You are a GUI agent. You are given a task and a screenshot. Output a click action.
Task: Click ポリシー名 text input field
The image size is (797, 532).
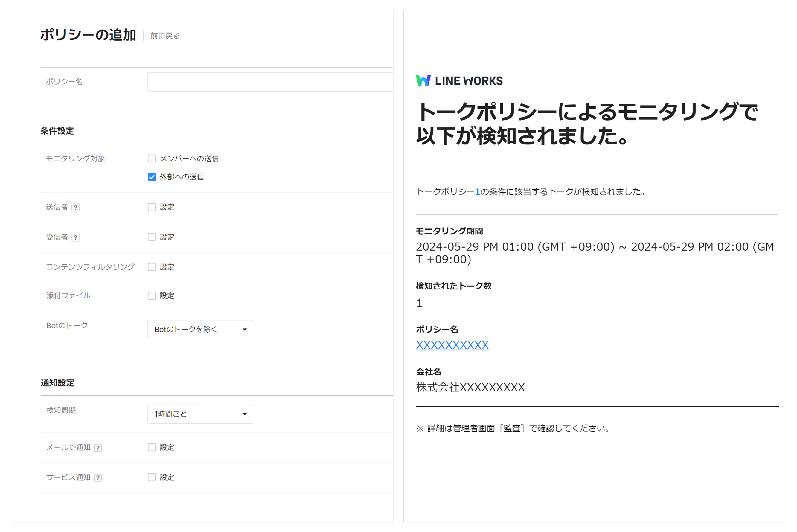[x=270, y=82]
